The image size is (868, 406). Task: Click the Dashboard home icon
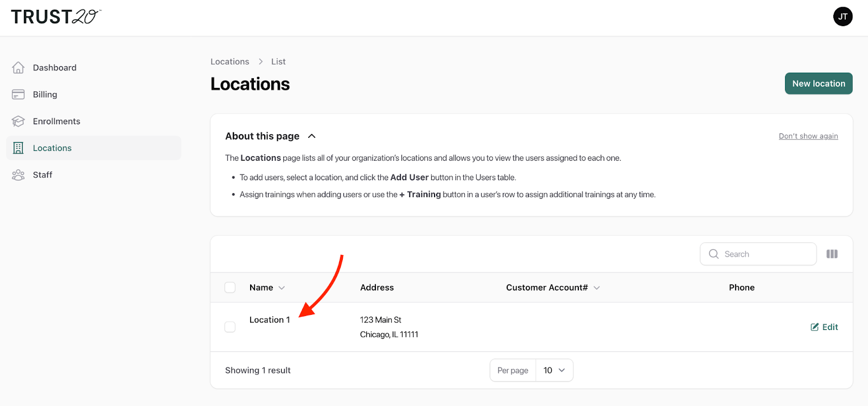(x=18, y=67)
